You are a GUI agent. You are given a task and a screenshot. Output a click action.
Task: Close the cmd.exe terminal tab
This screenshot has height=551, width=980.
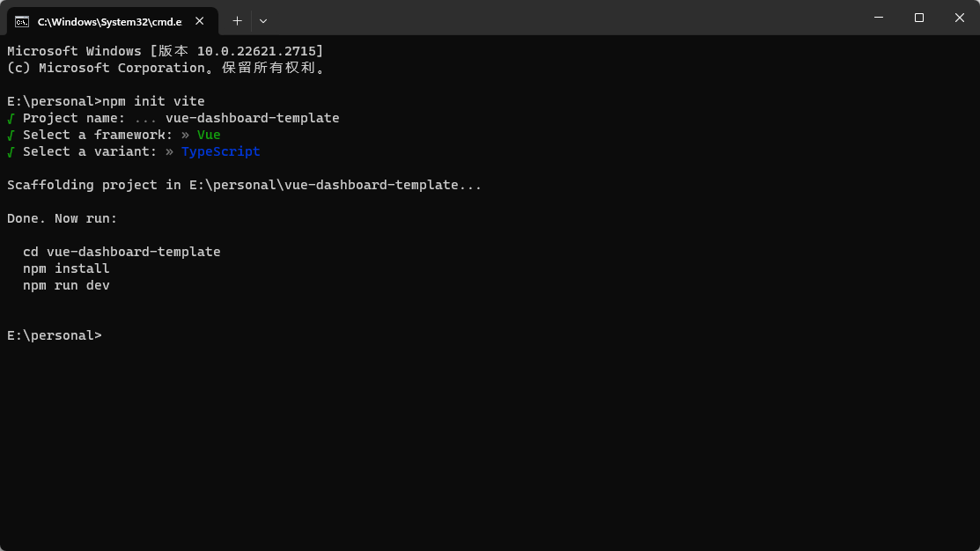click(202, 21)
